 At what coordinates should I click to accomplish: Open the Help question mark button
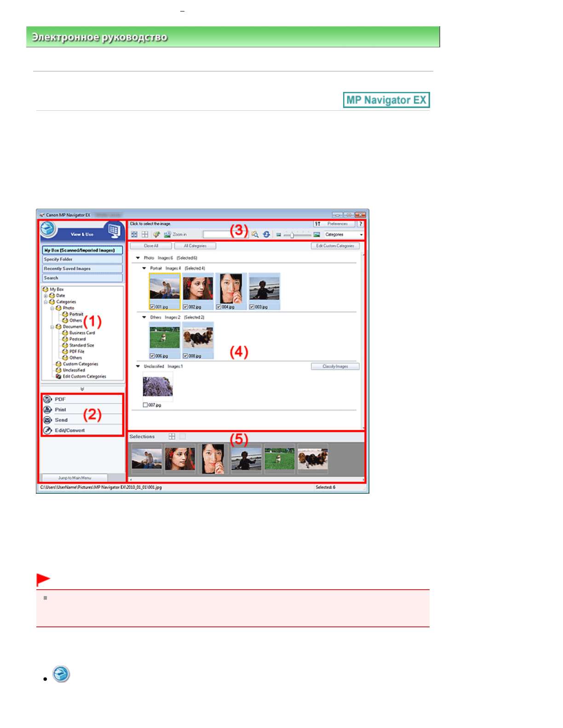[x=361, y=224]
